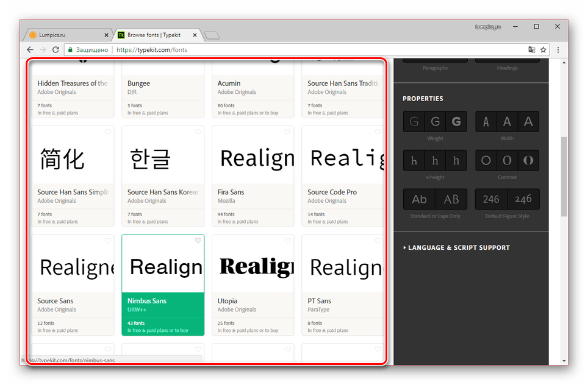Select old-style figures 246 option
Image resolution: width=588 pixels, height=385 pixels.
523,199
